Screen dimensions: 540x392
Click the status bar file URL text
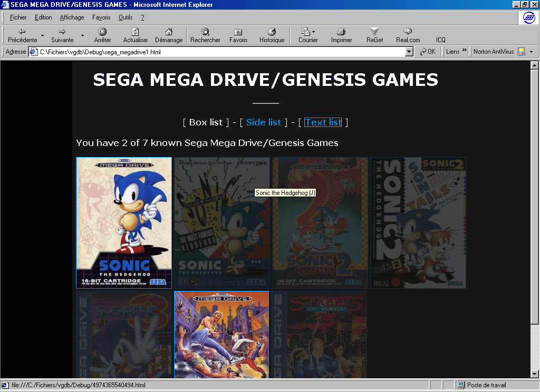click(79, 385)
